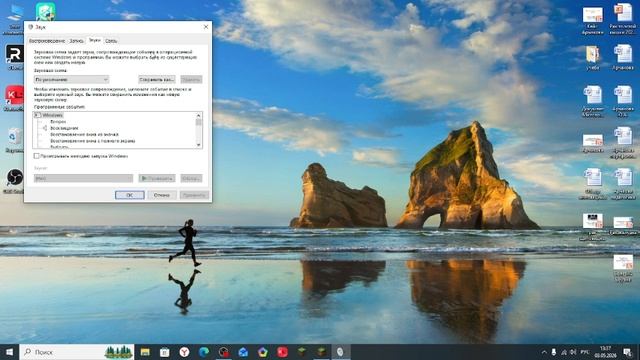Open the Mail app taskbar icon

243,352
